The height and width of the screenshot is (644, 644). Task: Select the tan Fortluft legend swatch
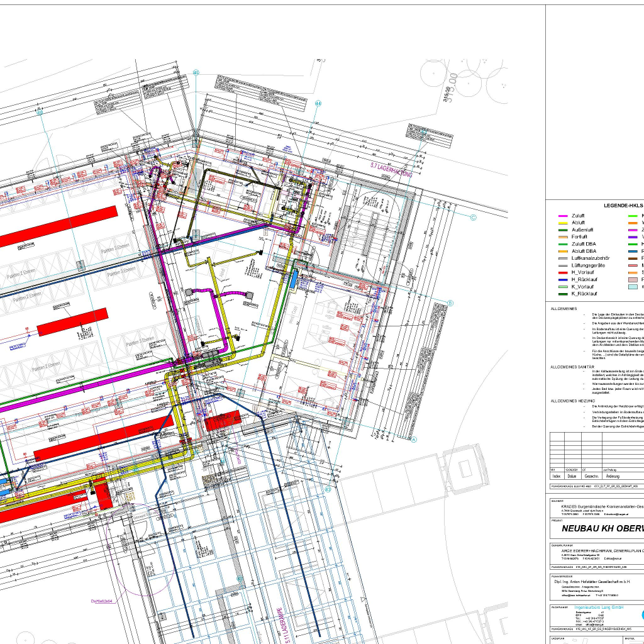click(563, 237)
